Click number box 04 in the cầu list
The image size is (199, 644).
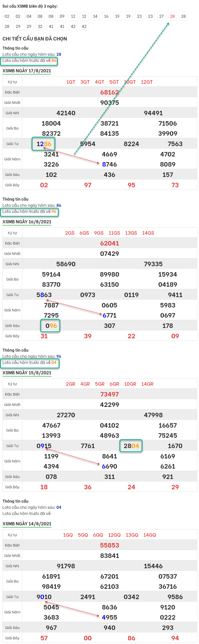click(x=29, y=16)
